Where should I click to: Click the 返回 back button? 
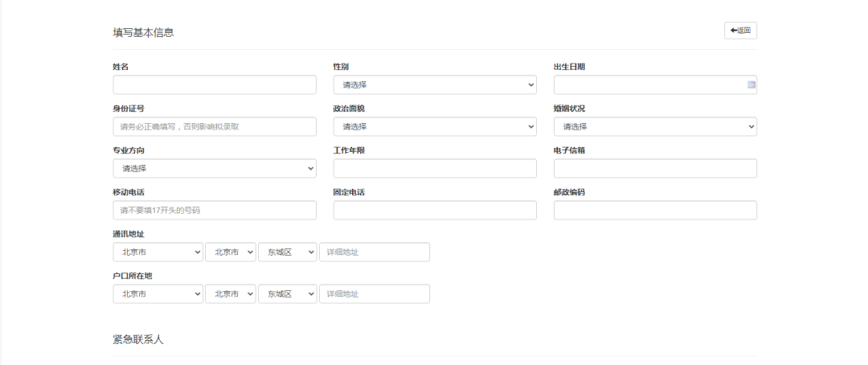pyautogui.click(x=740, y=31)
